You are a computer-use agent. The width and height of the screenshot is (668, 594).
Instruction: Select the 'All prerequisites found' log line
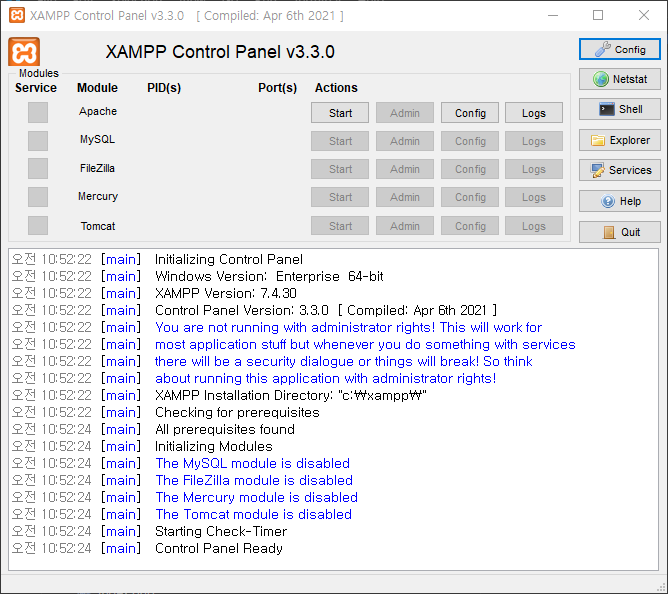pyautogui.click(x=225, y=430)
